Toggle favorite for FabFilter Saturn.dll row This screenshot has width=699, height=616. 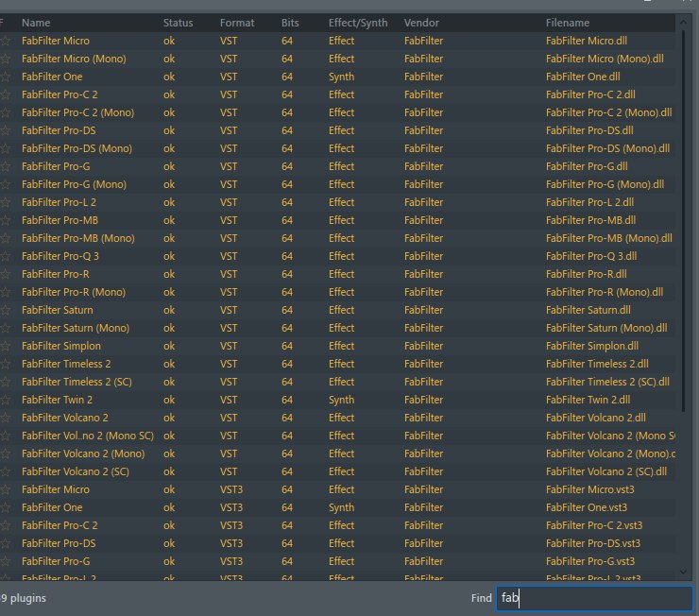pyautogui.click(x=5, y=310)
